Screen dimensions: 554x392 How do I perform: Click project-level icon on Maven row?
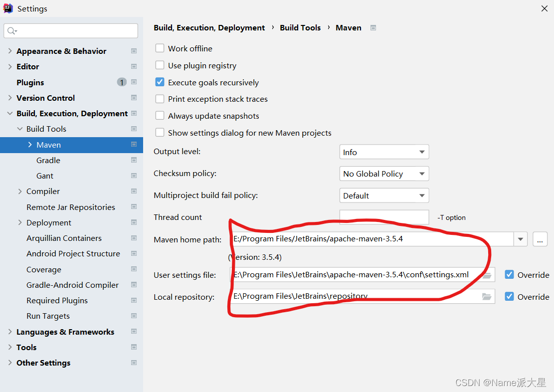(x=134, y=144)
